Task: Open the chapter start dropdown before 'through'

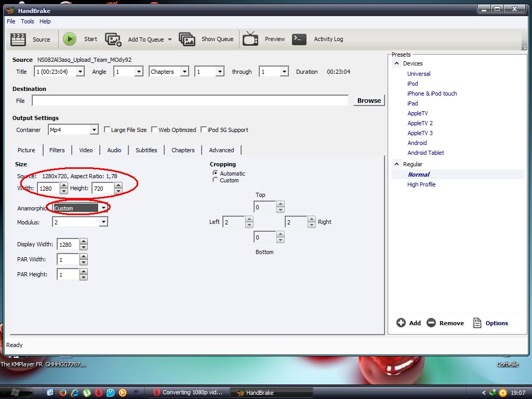Action: pyautogui.click(x=220, y=72)
